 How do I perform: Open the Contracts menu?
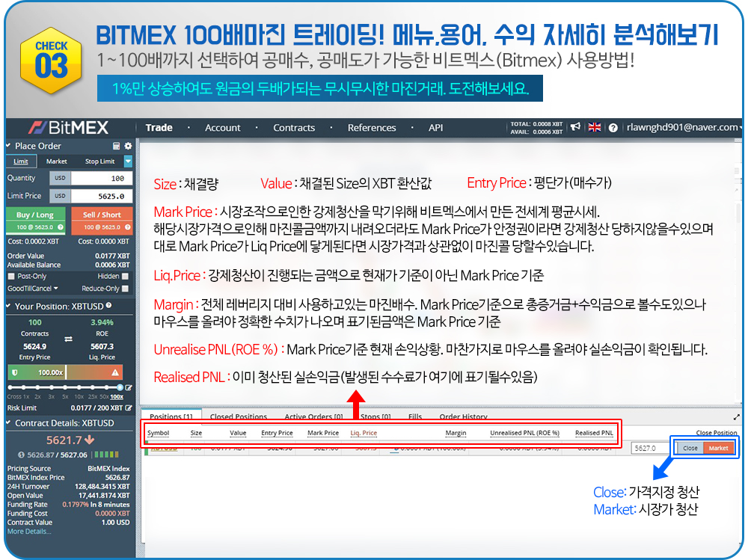[x=294, y=127]
